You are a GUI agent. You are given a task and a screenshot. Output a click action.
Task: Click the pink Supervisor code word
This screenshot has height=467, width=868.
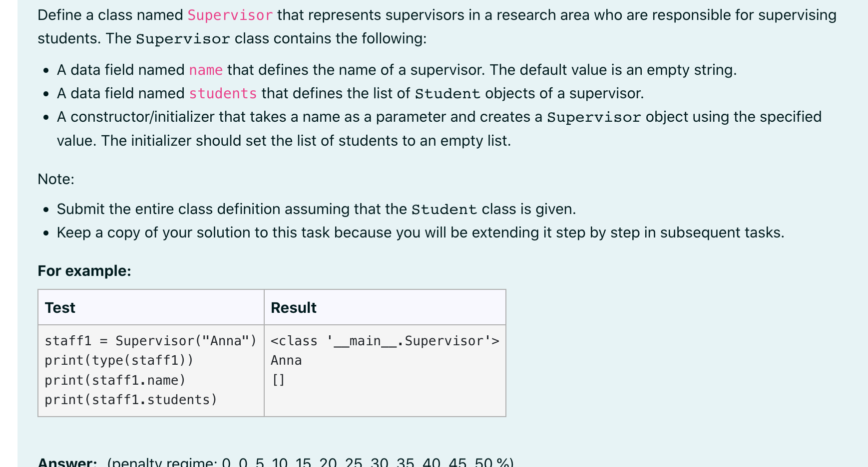tap(230, 15)
